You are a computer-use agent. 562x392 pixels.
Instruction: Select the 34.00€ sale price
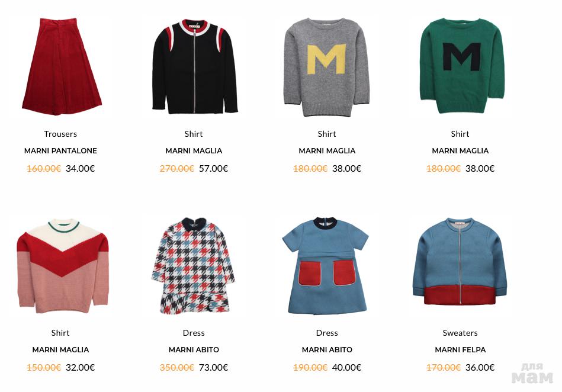(x=81, y=168)
